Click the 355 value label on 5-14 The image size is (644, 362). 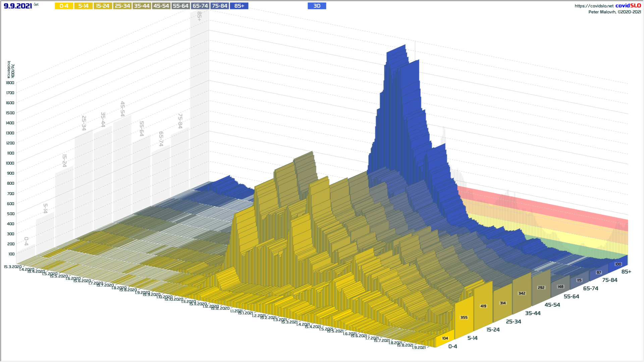464,317
